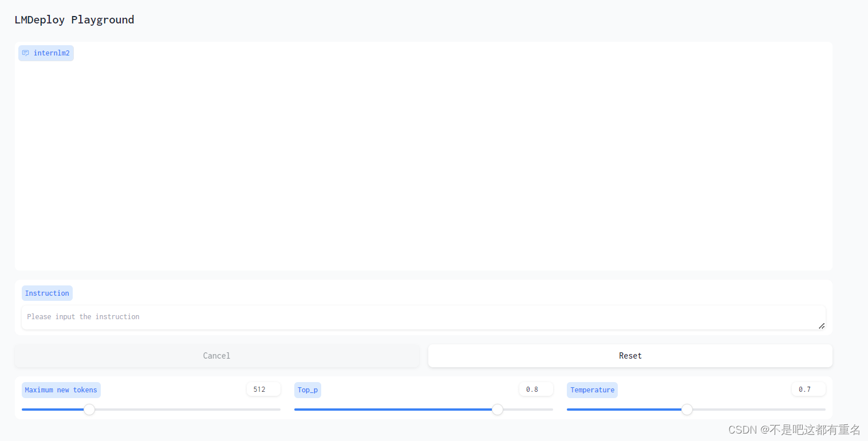Click the chat icon beside internlm2
The width and height of the screenshot is (868, 441).
tap(25, 53)
